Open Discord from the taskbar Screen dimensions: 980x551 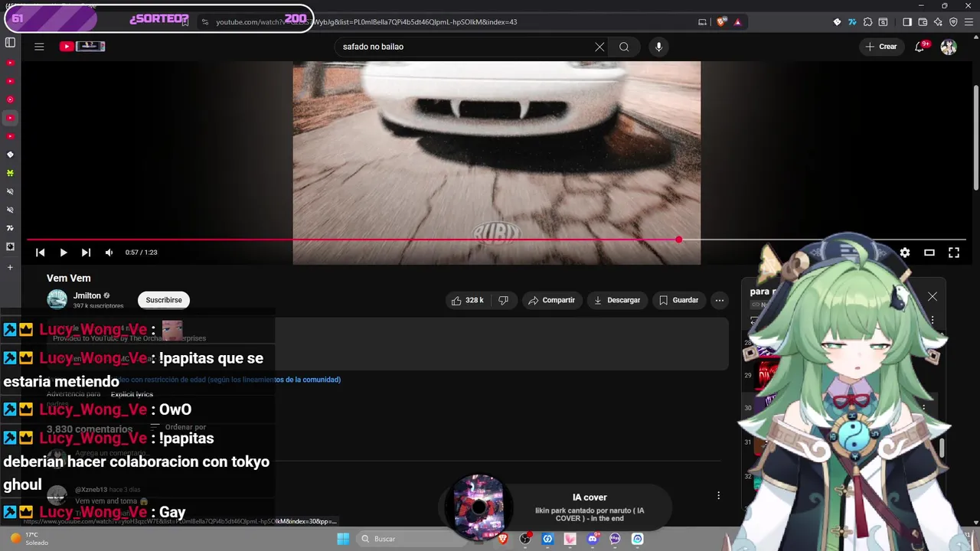click(x=593, y=539)
